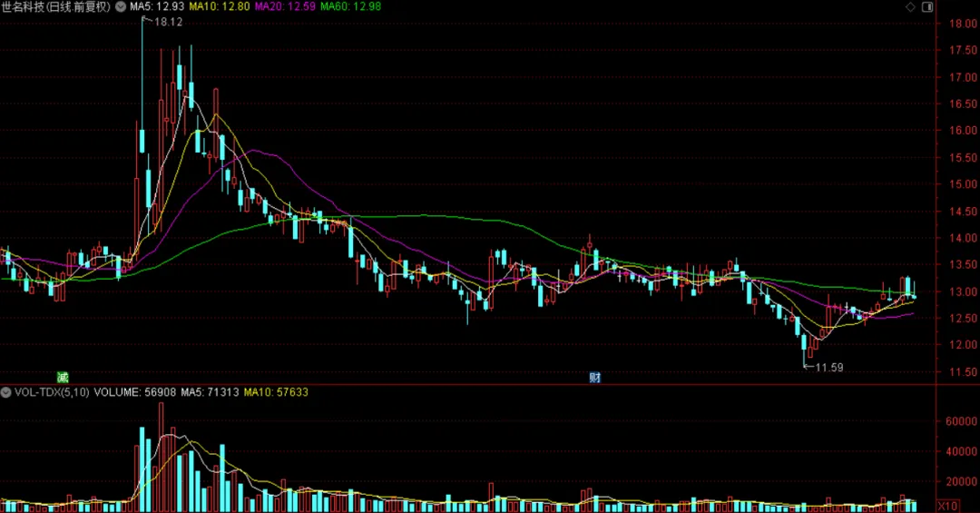Click the 世名科技(日线.前复权) chart title
980x513 pixels.
pos(55,7)
